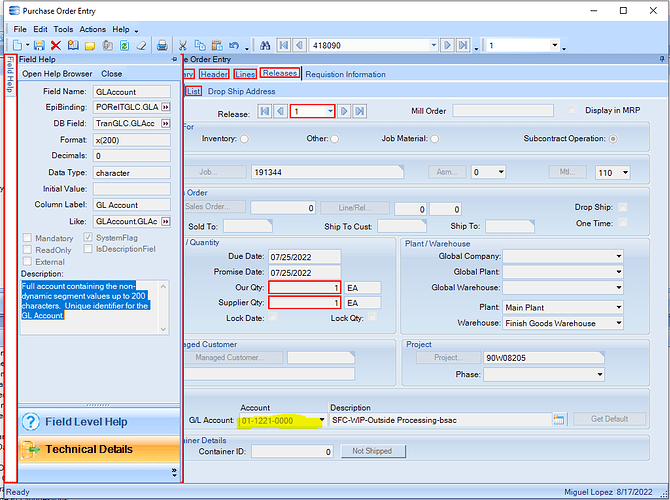Toggle the Display in MRP checkbox
This screenshot has width=670, height=500.
pyautogui.click(x=571, y=110)
